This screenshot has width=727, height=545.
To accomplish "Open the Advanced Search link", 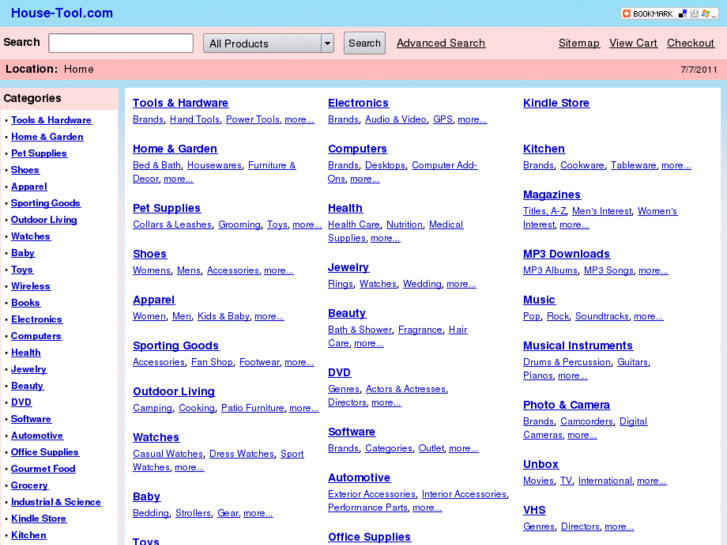I will click(441, 43).
